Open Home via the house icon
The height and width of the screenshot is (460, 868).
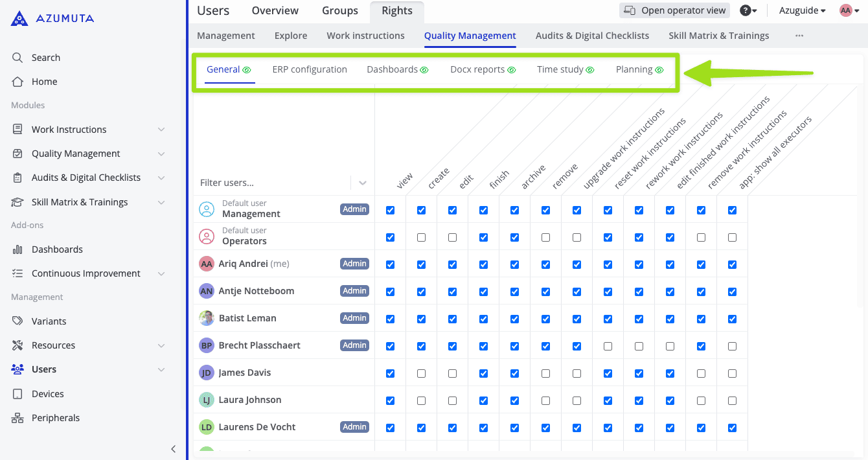17,82
